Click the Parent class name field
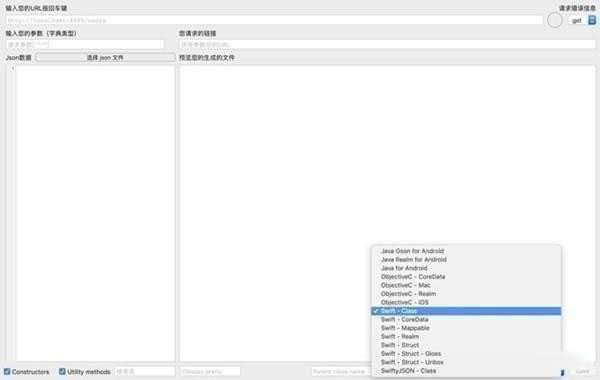 tap(341, 372)
